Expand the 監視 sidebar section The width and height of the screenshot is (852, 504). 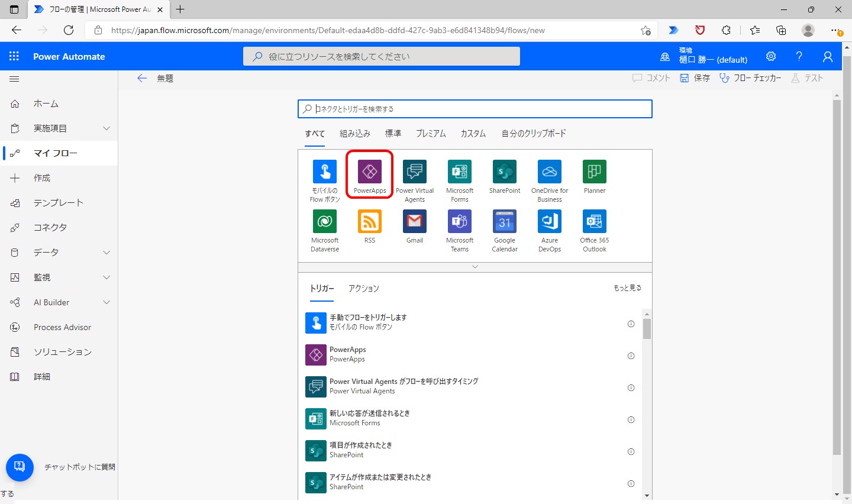[106, 277]
